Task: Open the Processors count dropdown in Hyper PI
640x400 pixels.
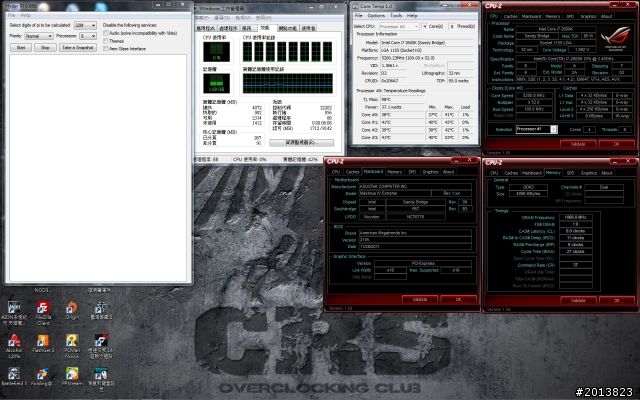Action: (x=87, y=36)
